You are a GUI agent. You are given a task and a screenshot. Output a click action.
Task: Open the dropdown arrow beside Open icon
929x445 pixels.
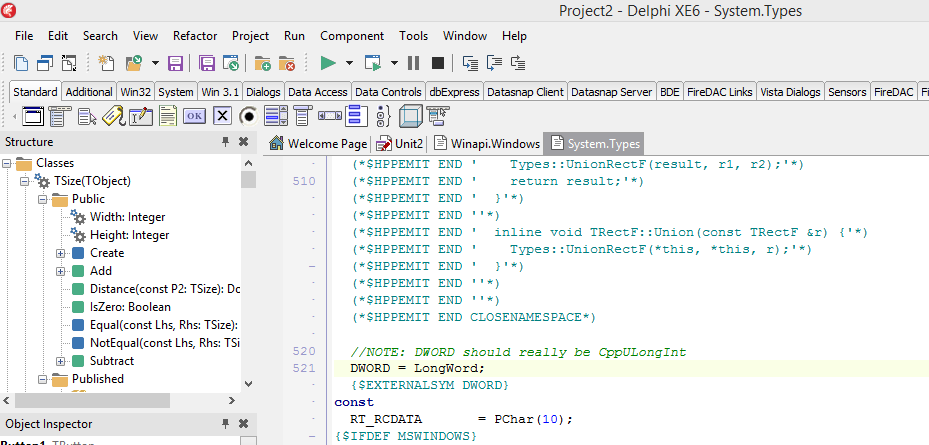(x=155, y=63)
